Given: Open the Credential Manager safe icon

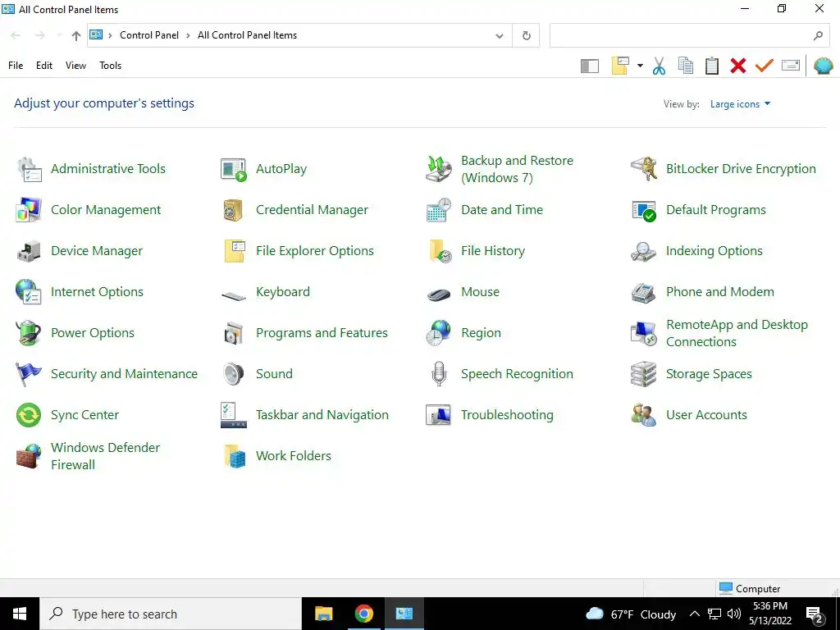Looking at the screenshot, I should pos(234,210).
